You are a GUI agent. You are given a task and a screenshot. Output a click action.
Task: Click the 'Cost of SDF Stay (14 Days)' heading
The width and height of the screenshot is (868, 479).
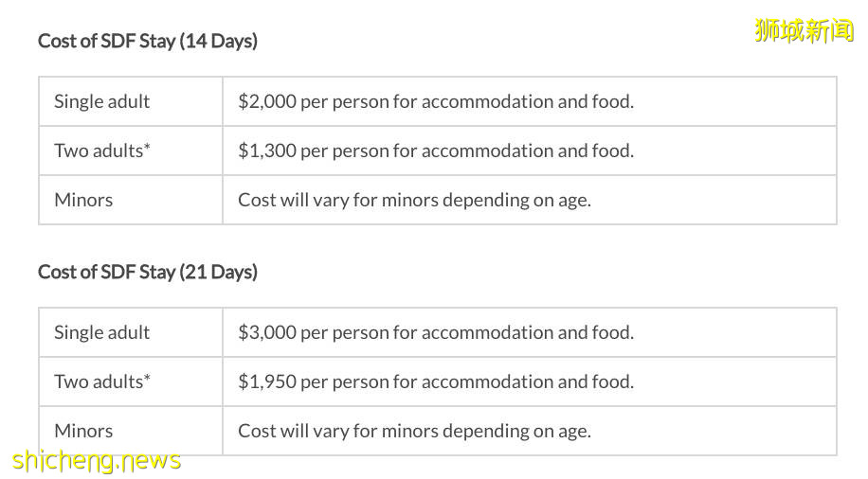pyautogui.click(x=147, y=41)
